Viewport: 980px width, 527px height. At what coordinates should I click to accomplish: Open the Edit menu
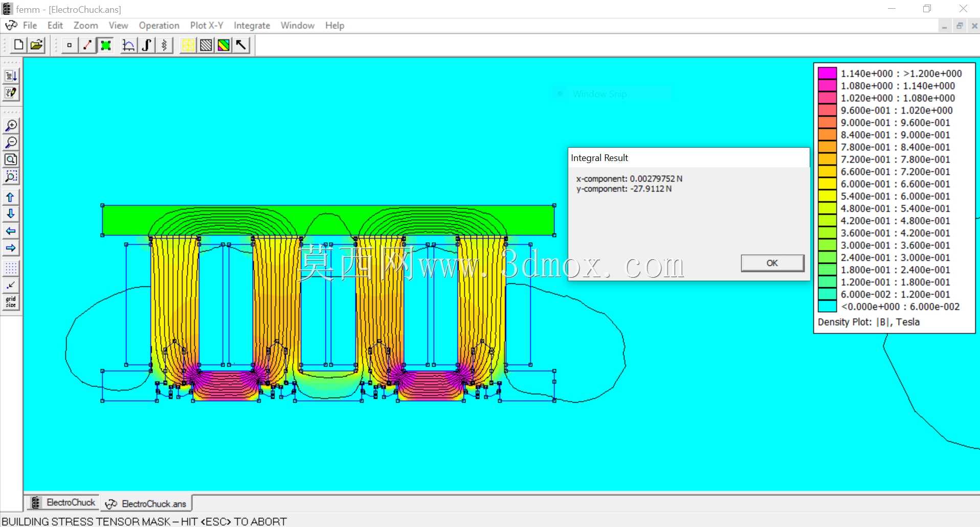[55, 26]
